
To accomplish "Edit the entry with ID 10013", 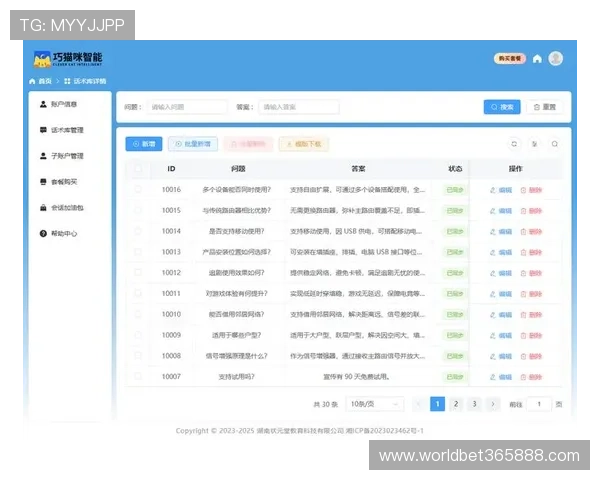I will (x=501, y=252).
